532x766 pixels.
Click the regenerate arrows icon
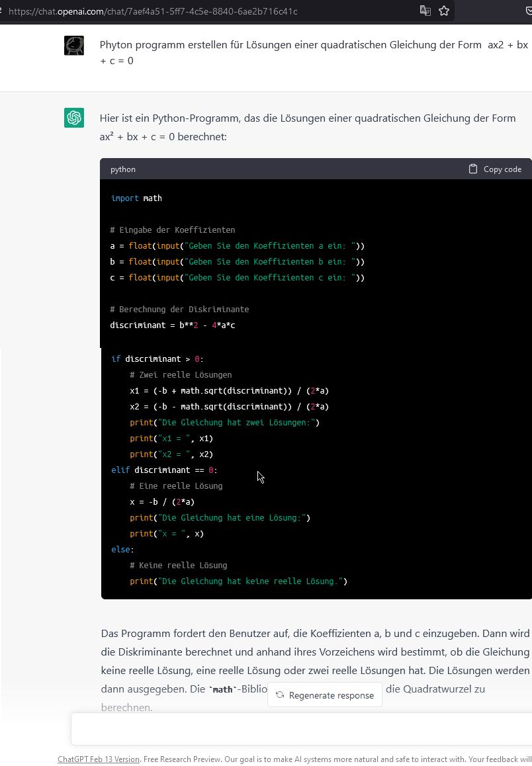tap(280, 695)
